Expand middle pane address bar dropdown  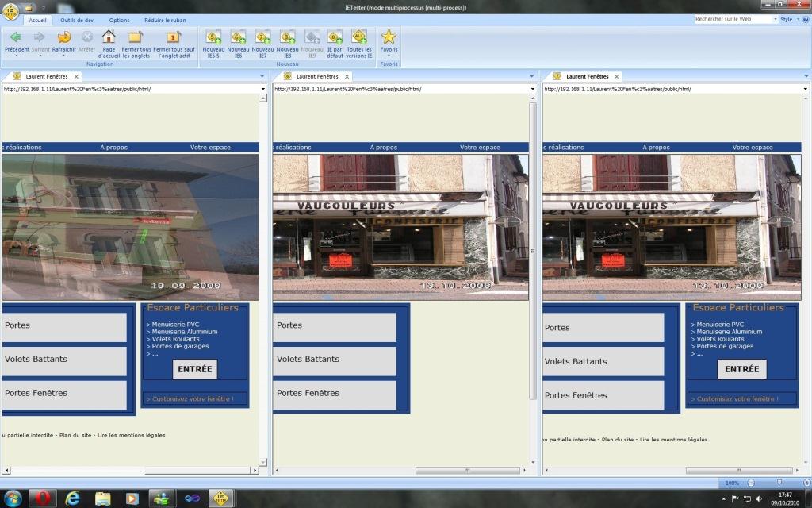[533, 89]
